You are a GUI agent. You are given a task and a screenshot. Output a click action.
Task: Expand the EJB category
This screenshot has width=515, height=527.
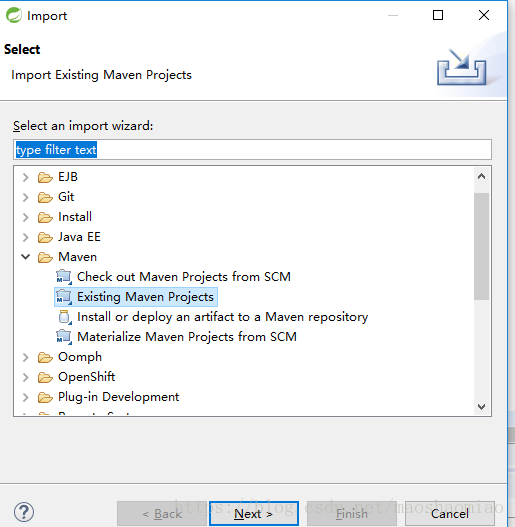26,177
